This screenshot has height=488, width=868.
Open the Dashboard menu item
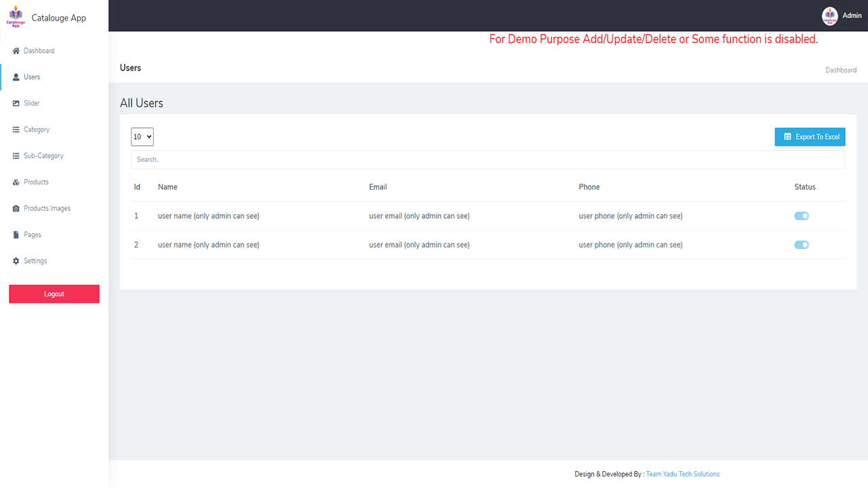54,51
